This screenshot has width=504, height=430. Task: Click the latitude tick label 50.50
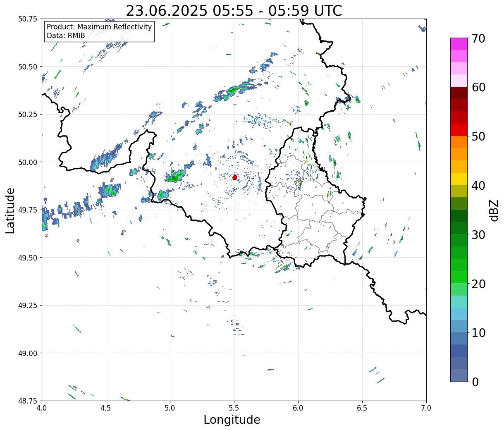coord(28,67)
